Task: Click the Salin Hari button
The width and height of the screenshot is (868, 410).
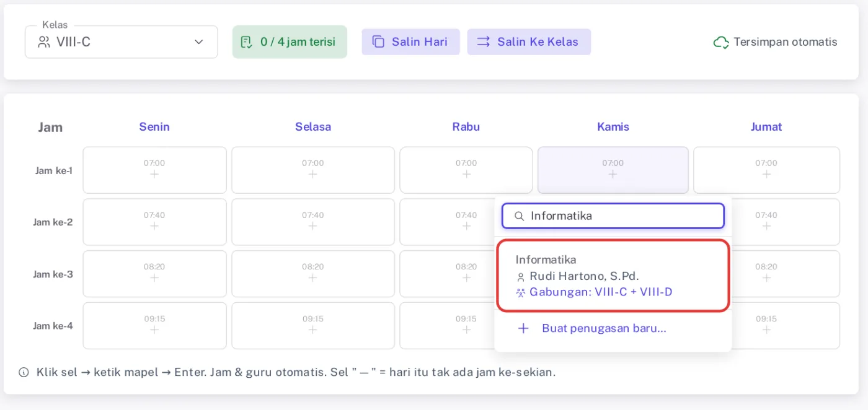Action: pyautogui.click(x=410, y=42)
